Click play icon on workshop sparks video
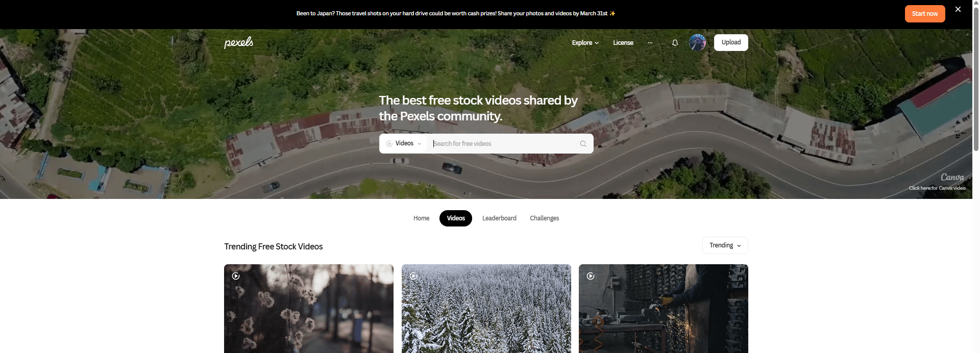980x353 pixels. tap(591, 276)
